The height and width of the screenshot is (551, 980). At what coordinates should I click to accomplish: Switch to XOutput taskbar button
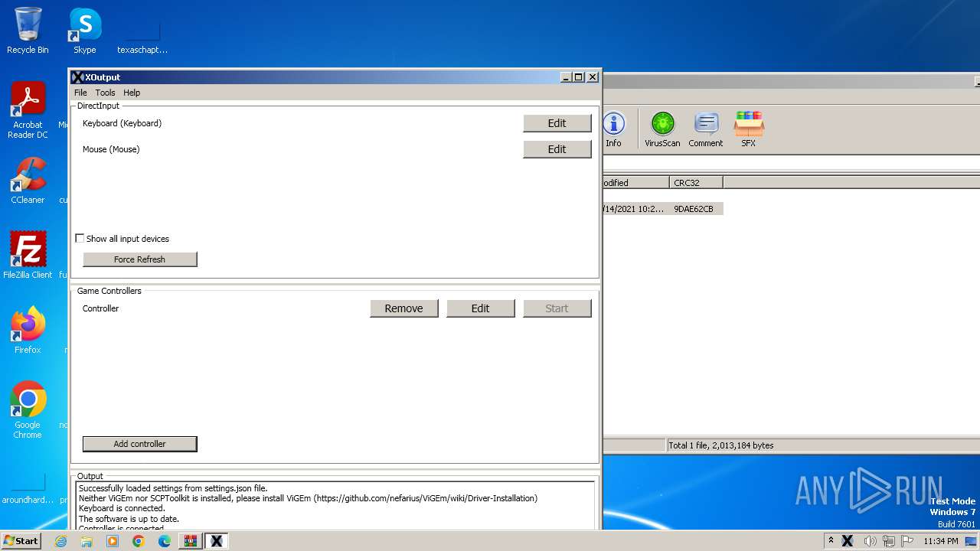[217, 541]
